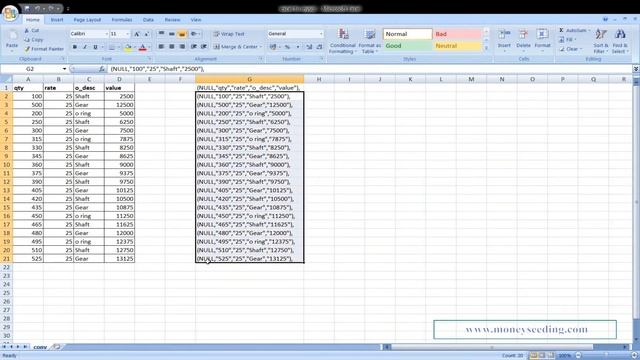Open the Fill dropdown
Image resolution: width=640 pixels, height=360 pixels.
coord(568,40)
